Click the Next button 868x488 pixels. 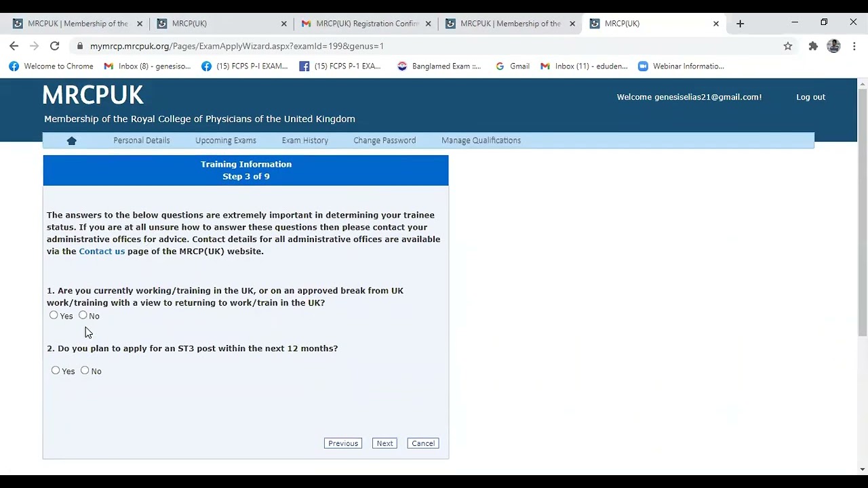[384, 443]
